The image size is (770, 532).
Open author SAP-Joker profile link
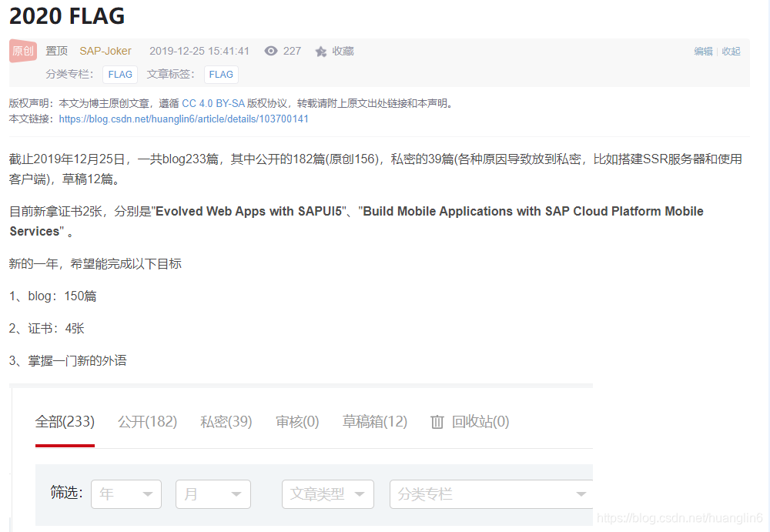(x=105, y=51)
